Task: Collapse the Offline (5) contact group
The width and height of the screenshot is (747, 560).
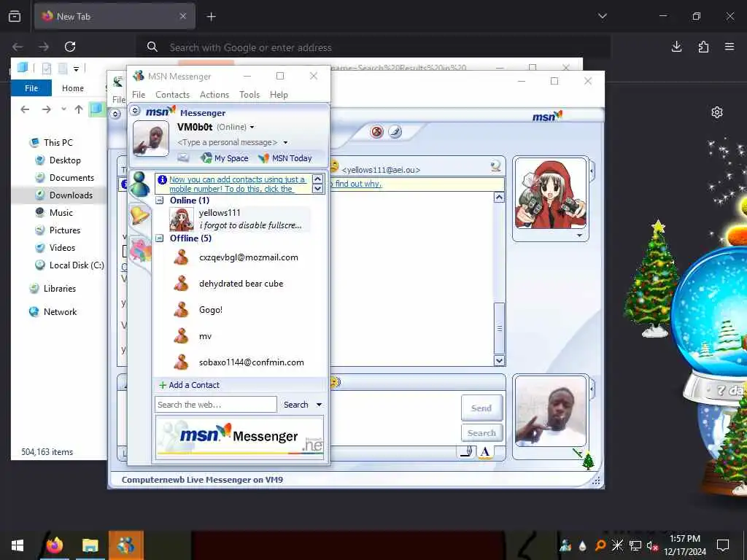Action: tap(160, 238)
